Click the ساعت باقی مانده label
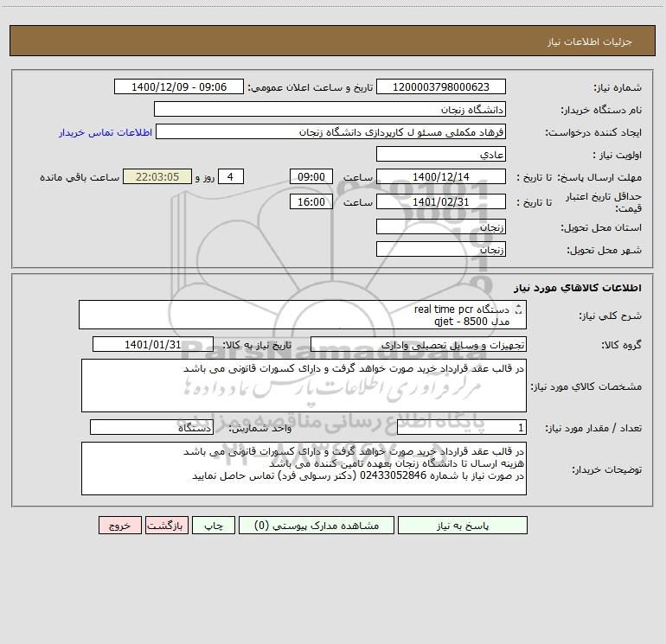 [80, 177]
